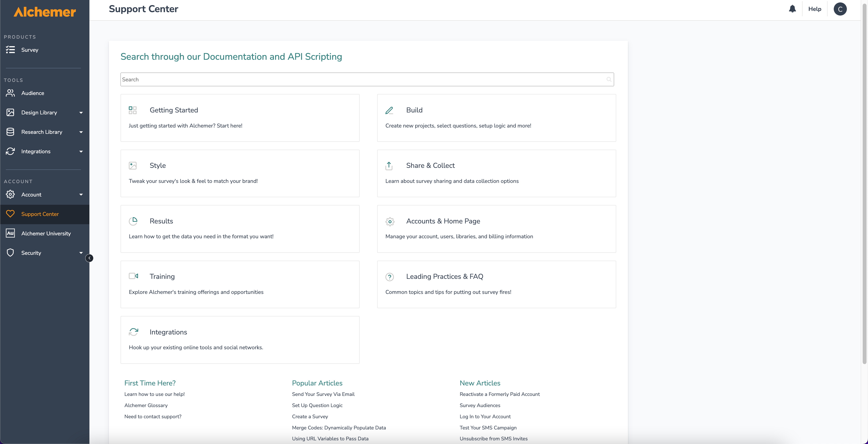Open 'Learn how to use our help!'
This screenshot has width=868, height=444.
click(x=154, y=394)
